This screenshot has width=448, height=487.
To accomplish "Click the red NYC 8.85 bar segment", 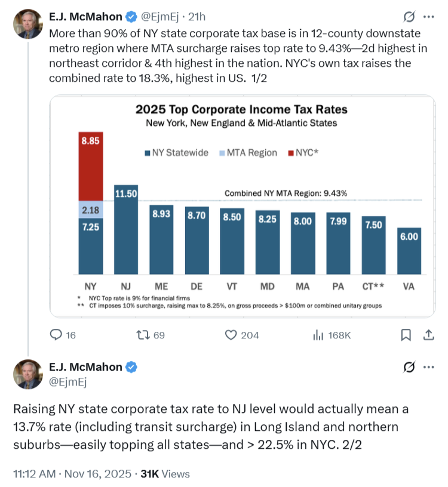I will (x=91, y=166).
